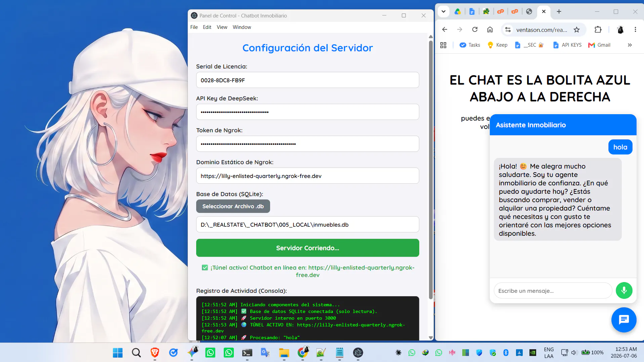
Task: Open Chrome apps grid in bookmarks bar
Action: tap(443, 45)
